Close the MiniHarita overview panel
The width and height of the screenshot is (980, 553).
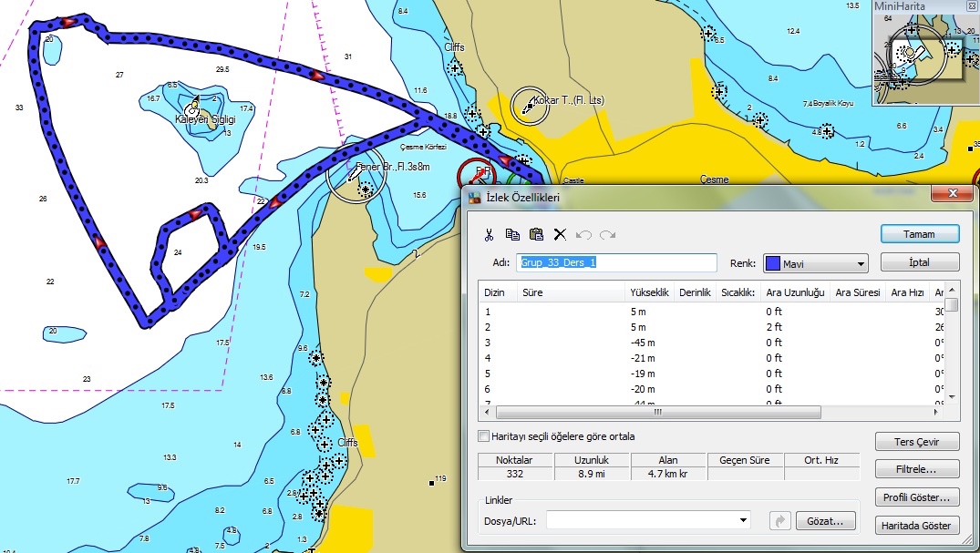tap(973, 6)
